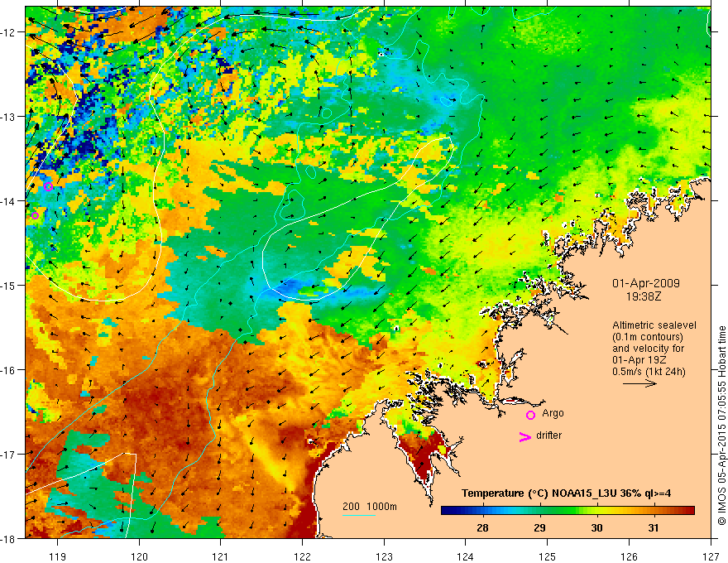
Task: Click the latitude axis label -12
Action: (x=9, y=32)
